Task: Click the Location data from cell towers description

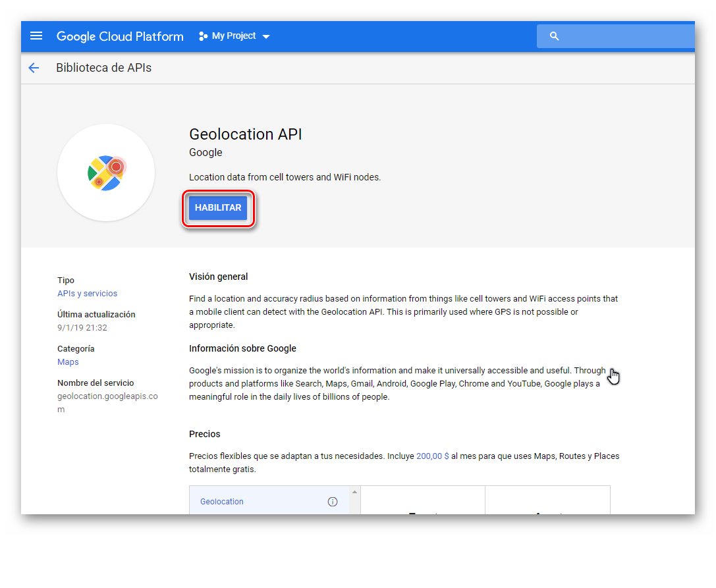Action: (x=285, y=177)
